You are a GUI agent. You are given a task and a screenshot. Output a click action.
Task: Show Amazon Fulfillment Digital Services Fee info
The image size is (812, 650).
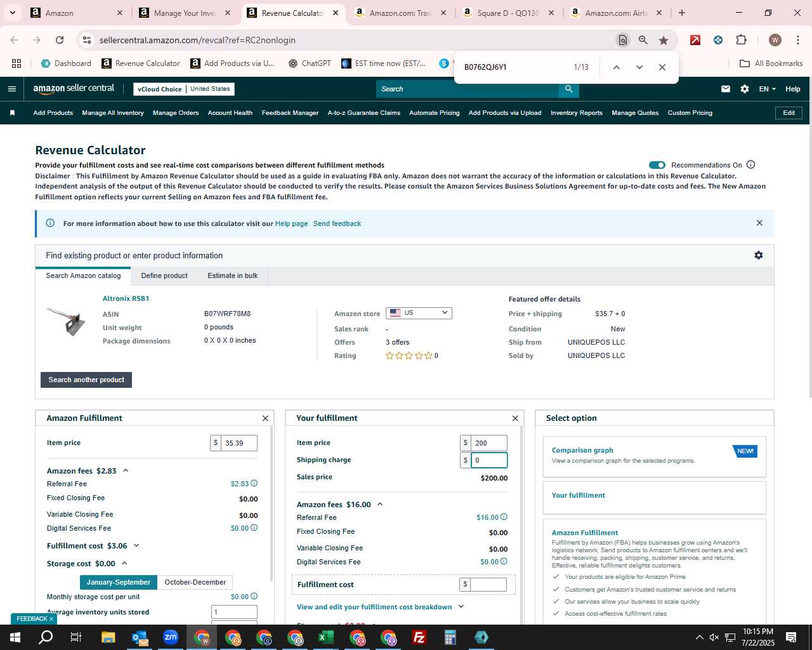pyautogui.click(x=254, y=528)
